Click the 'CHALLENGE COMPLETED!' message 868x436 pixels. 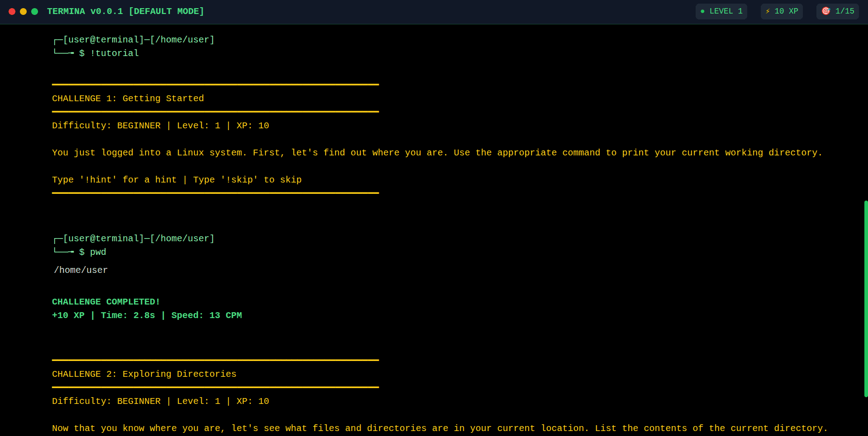pyautogui.click(x=106, y=302)
